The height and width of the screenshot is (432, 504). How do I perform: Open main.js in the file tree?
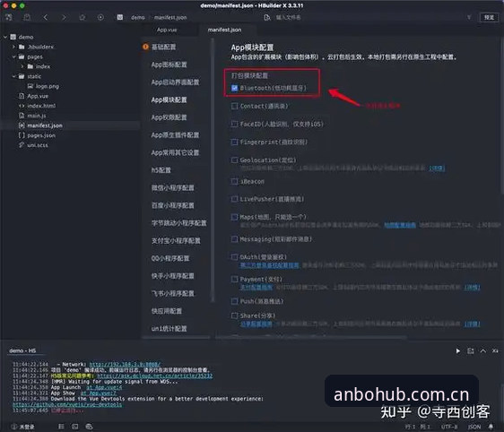tap(37, 116)
